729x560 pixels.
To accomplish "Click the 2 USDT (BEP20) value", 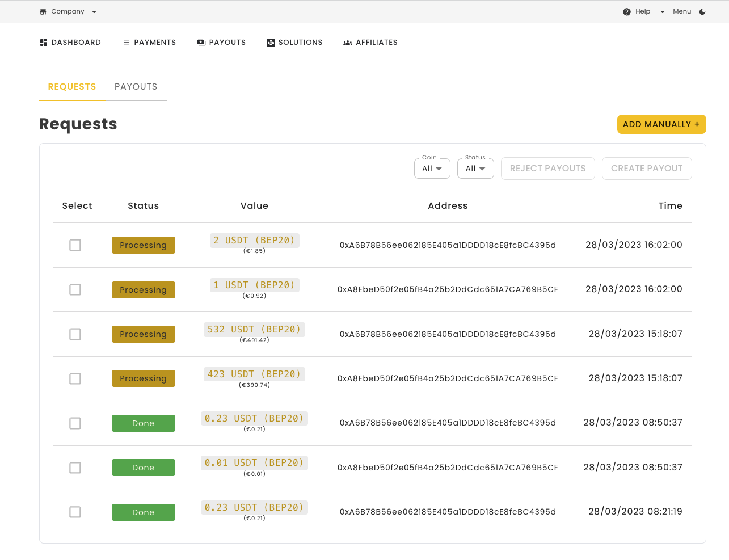I will 254,240.
